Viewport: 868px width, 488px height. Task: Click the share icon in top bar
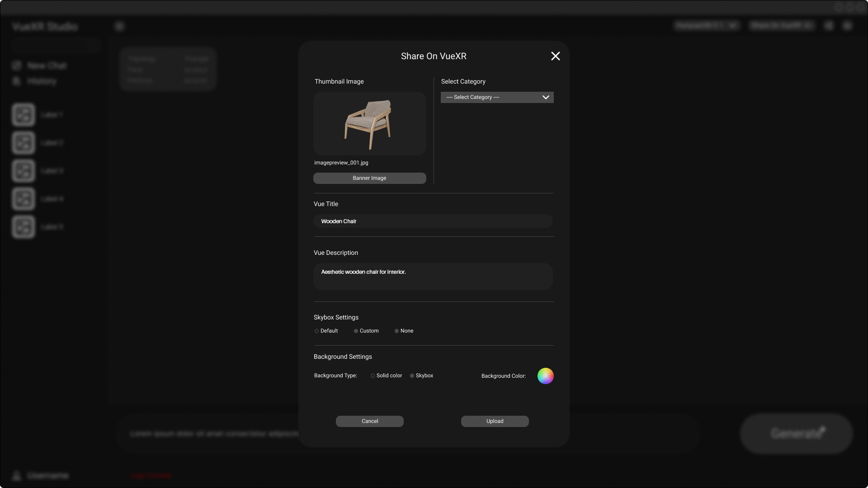[x=830, y=26]
